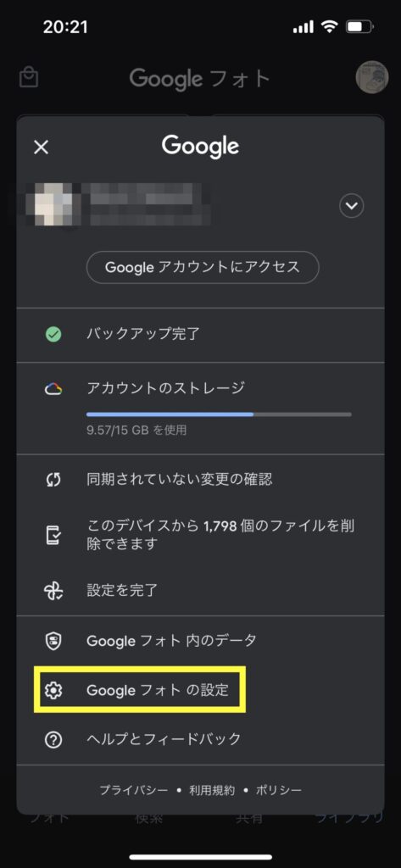
Task: Open Google フォト の設定 with gear icon
Action: (140, 690)
